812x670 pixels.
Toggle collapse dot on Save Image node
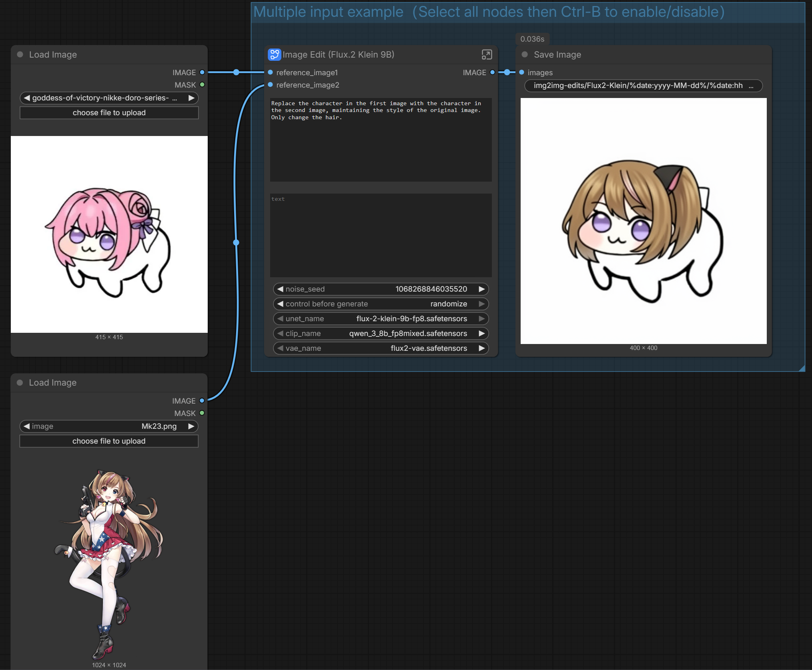pos(525,54)
